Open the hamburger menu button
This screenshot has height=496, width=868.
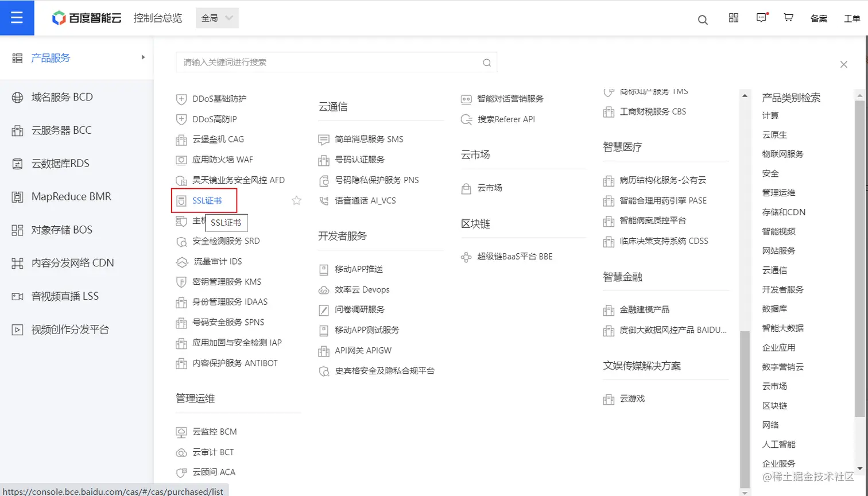click(x=17, y=18)
